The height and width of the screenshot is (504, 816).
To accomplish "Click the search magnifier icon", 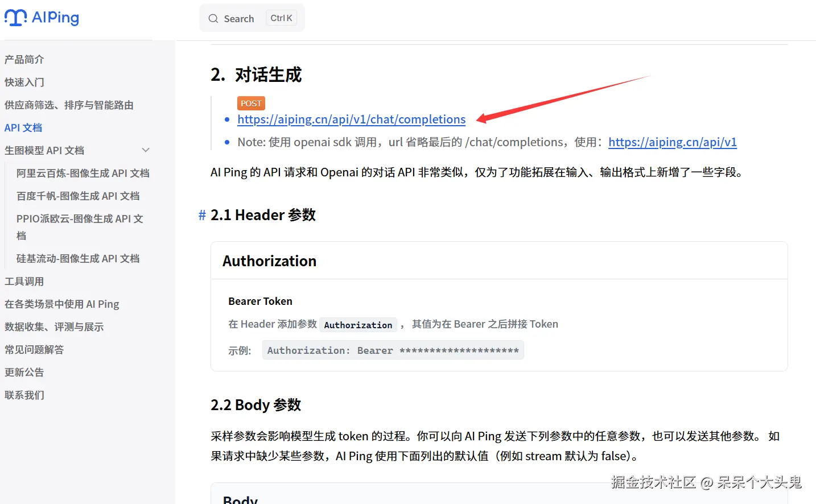I will tap(213, 19).
